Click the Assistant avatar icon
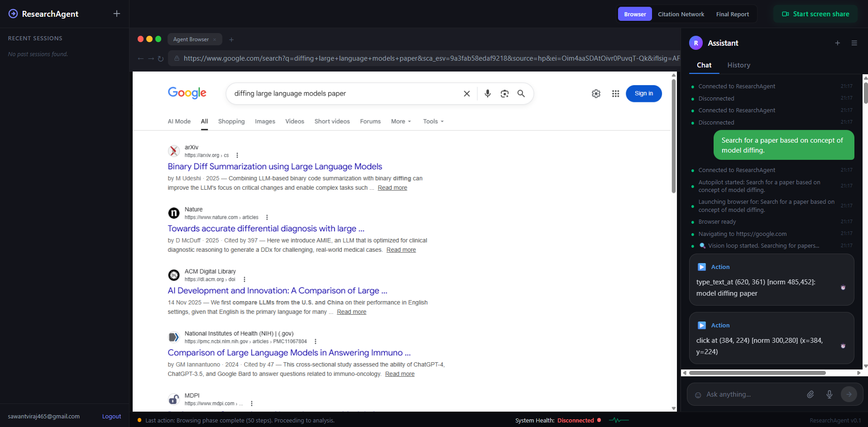 pos(696,43)
